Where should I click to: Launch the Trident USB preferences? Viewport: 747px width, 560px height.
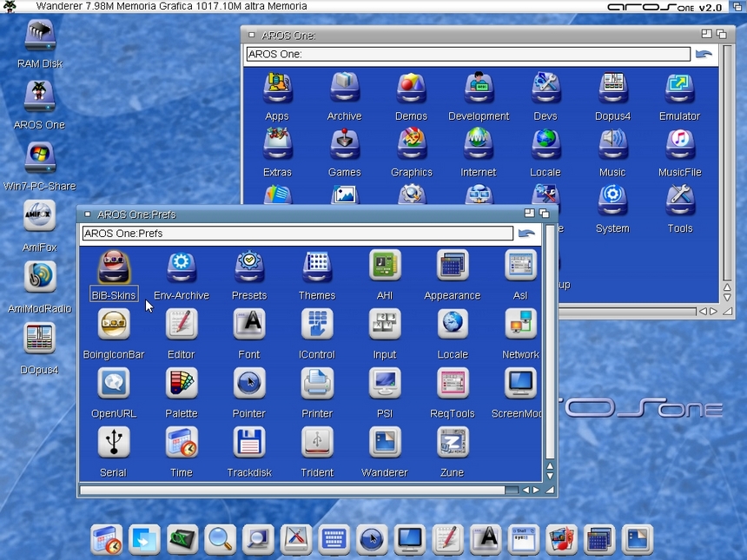317,443
